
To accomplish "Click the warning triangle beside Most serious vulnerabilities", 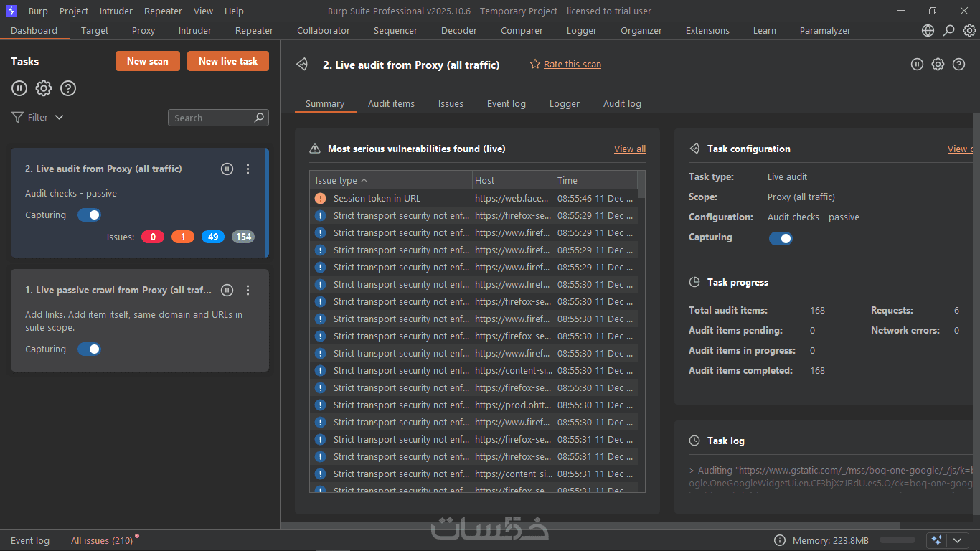I will click(314, 149).
